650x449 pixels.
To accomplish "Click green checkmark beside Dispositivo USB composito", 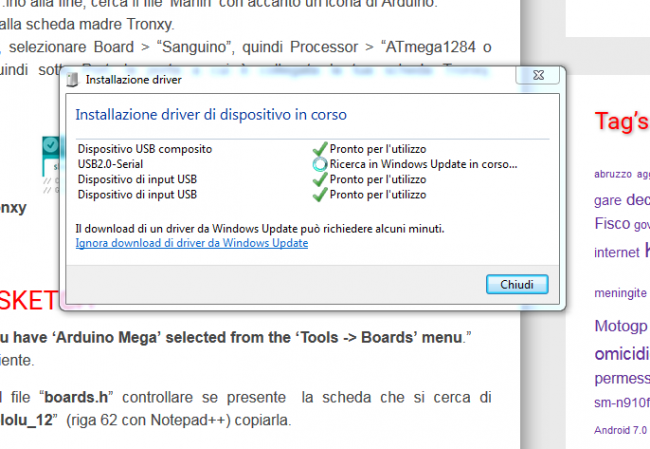I will coord(319,149).
